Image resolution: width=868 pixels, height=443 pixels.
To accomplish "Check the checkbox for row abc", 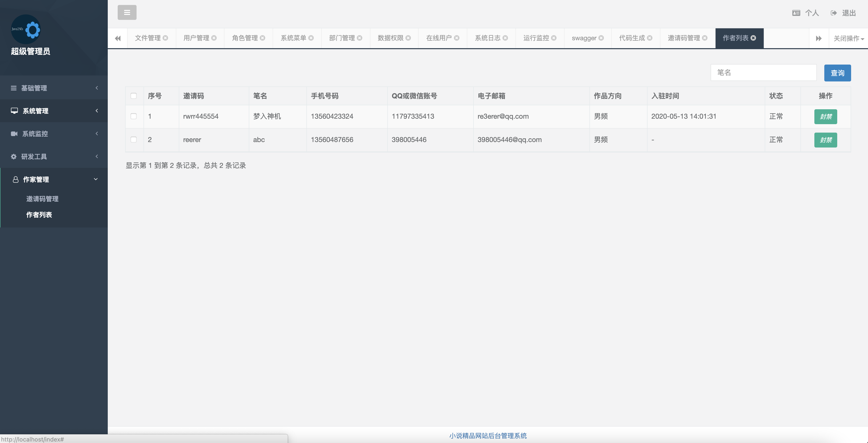I will tap(133, 140).
